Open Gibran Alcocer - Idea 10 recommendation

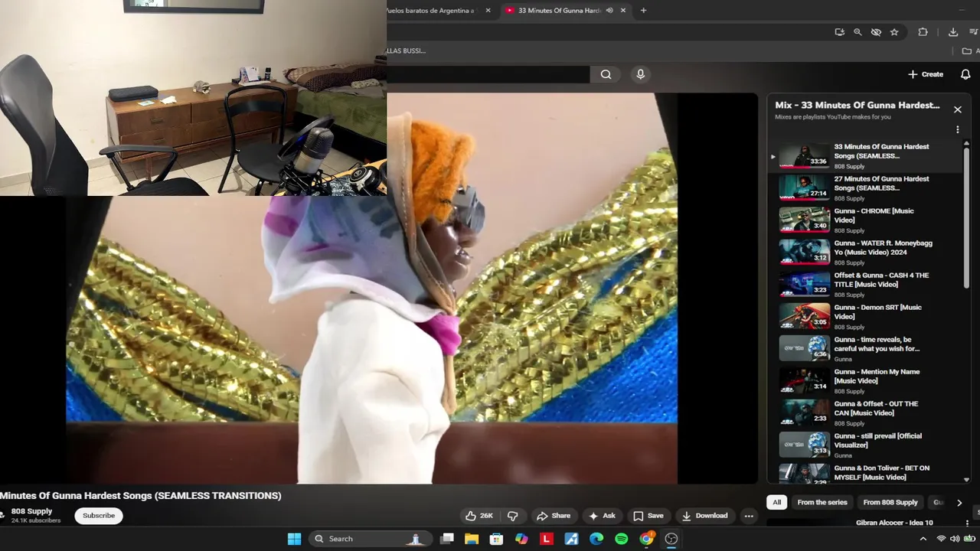(894, 523)
